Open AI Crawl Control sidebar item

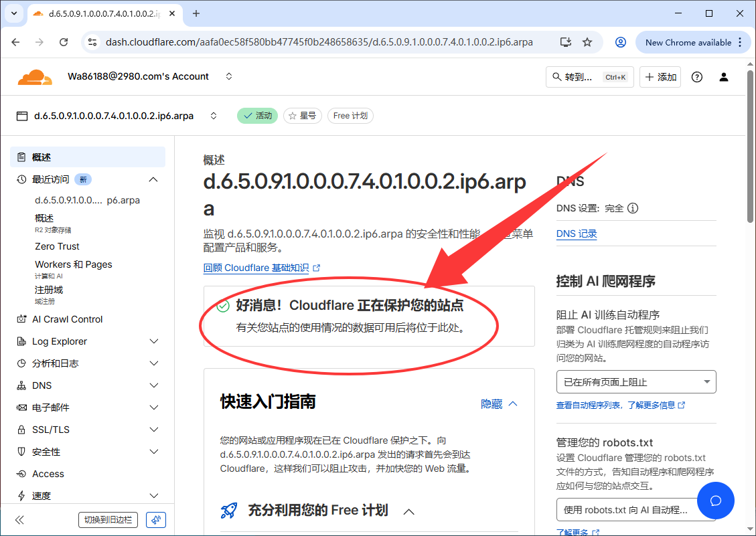(67, 319)
